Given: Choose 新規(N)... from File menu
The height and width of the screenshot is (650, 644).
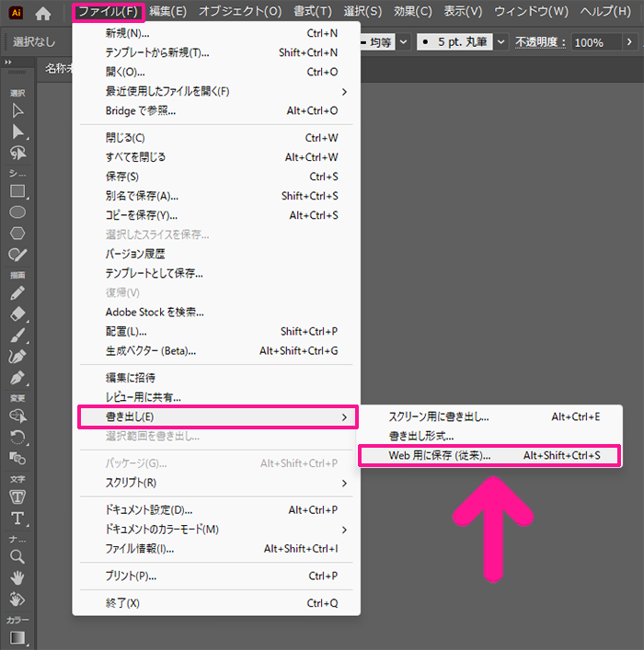Looking at the screenshot, I should pos(216,33).
